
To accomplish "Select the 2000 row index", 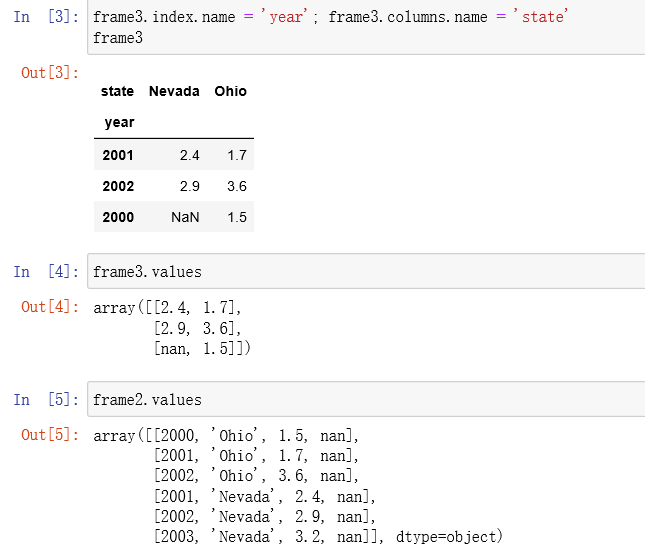I will pyautogui.click(x=118, y=217).
